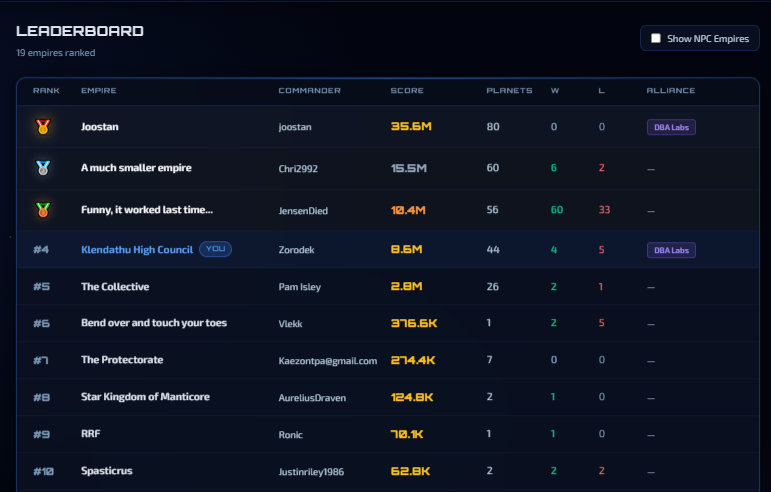The width and height of the screenshot is (771, 492).
Task: Click the 19 empires ranked text
Action: pos(56,53)
